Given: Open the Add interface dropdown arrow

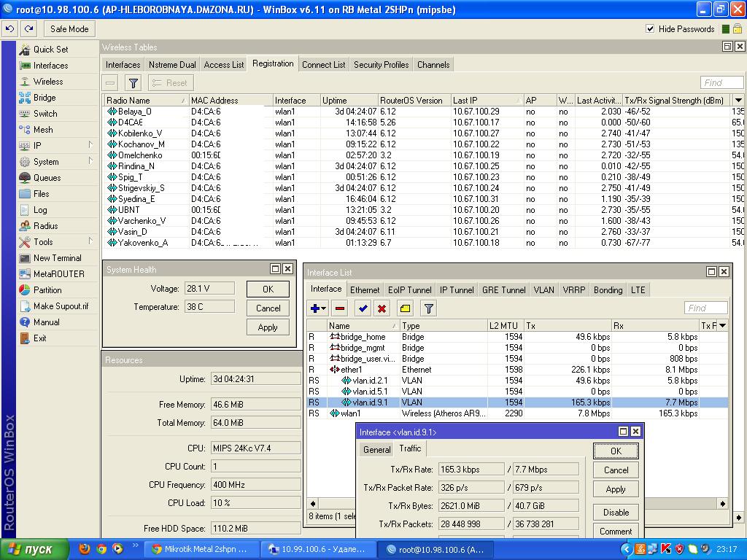Looking at the screenshot, I should point(324,308).
